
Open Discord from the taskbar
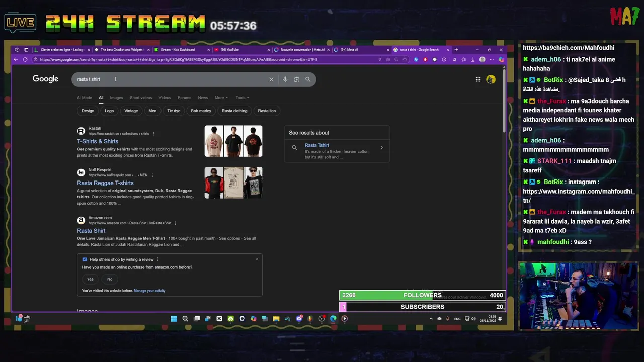pyautogui.click(x=299, y=318)
